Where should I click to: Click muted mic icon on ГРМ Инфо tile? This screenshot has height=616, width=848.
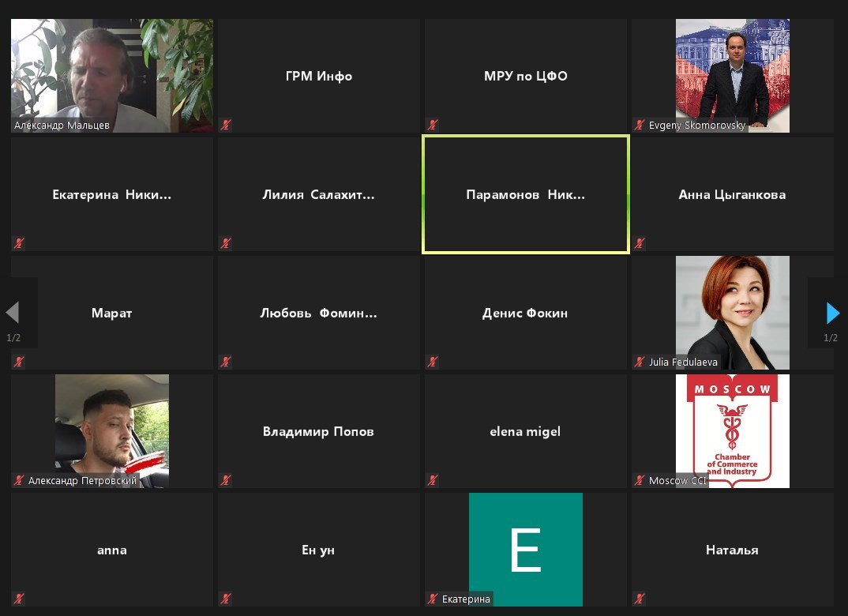[x=226, y=125]
